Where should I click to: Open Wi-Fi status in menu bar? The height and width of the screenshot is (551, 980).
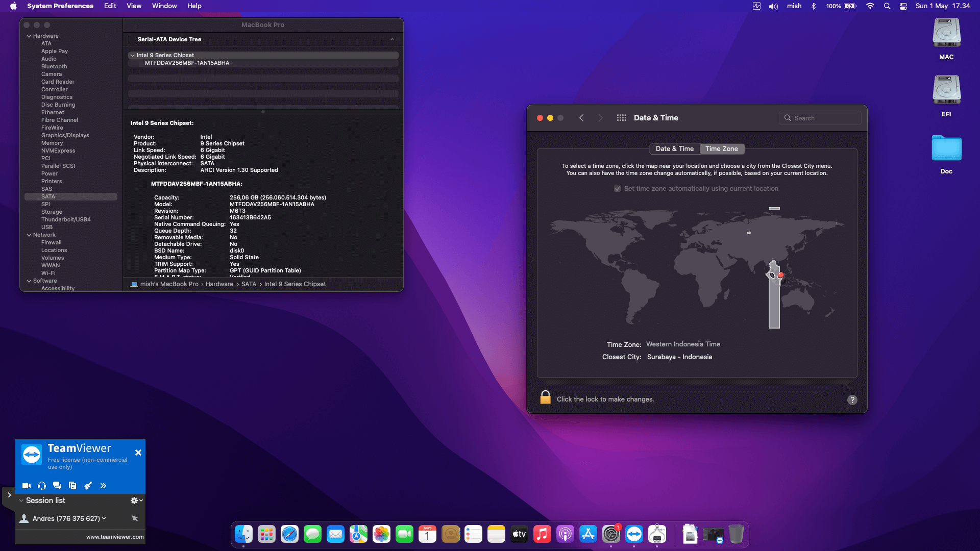(870, 6)
